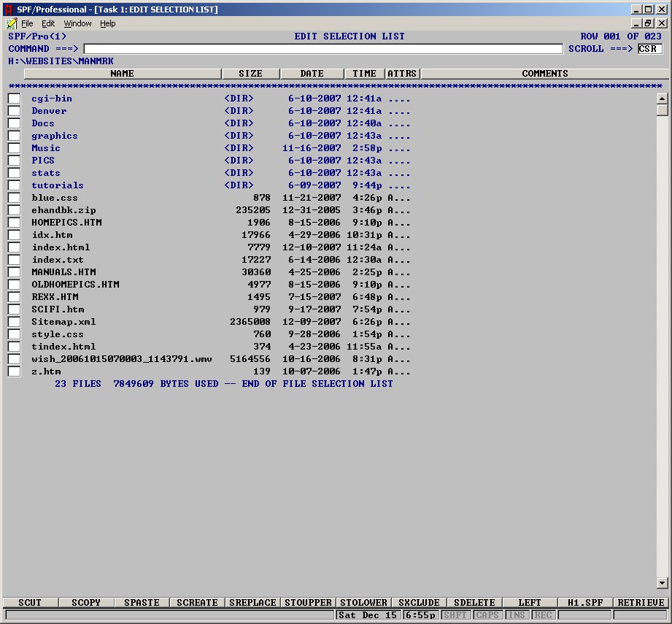The height and width of the screenshot is (624, 672).
Task: Click the H:\WEBSITES\MANMRK path text
Action: [x=61, y=61]
